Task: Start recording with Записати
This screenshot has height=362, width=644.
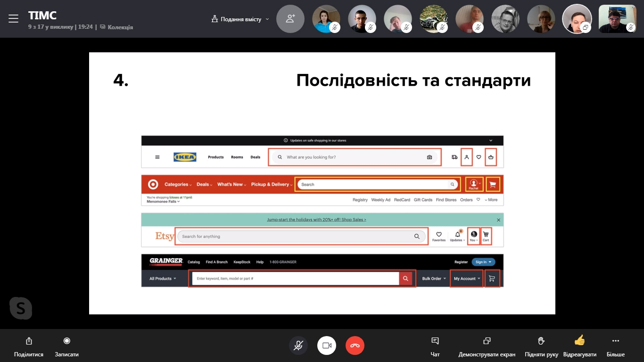Action: pyautogui.click(x=66, y=346)
